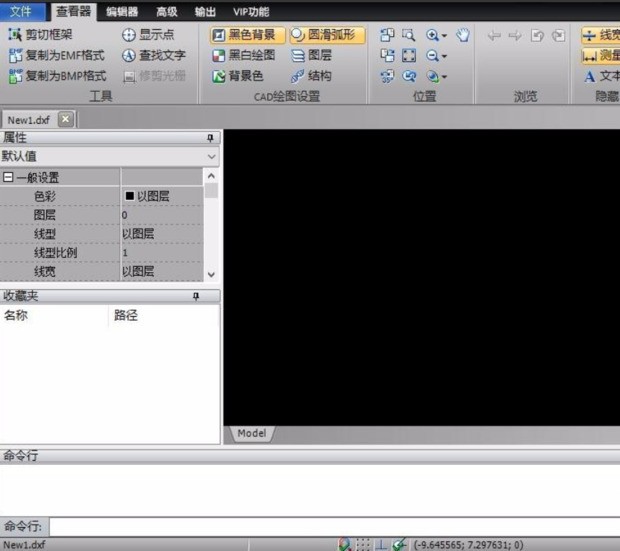Toggle the grid dots status bar icon
The image size is (620, 551).
tap(363, 544)
